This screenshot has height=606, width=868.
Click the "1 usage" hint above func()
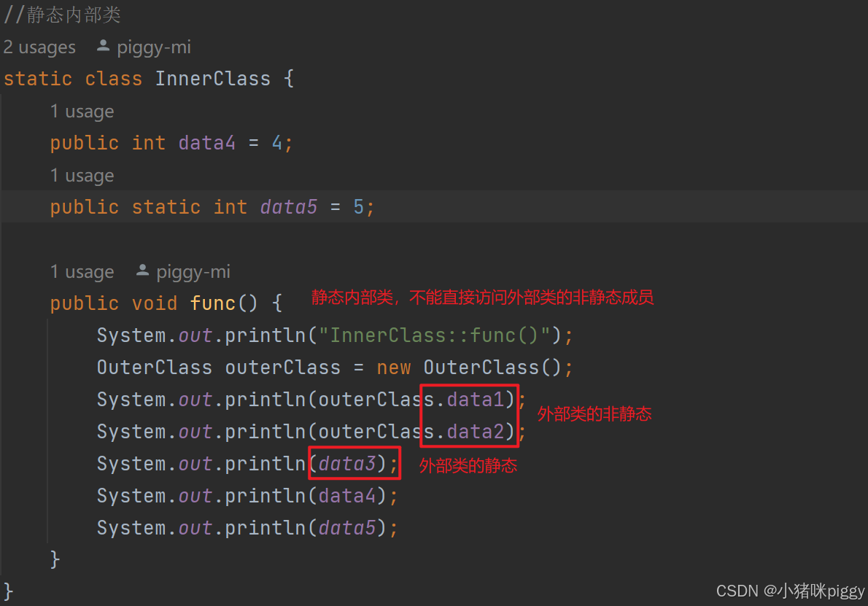click(82, 272)
